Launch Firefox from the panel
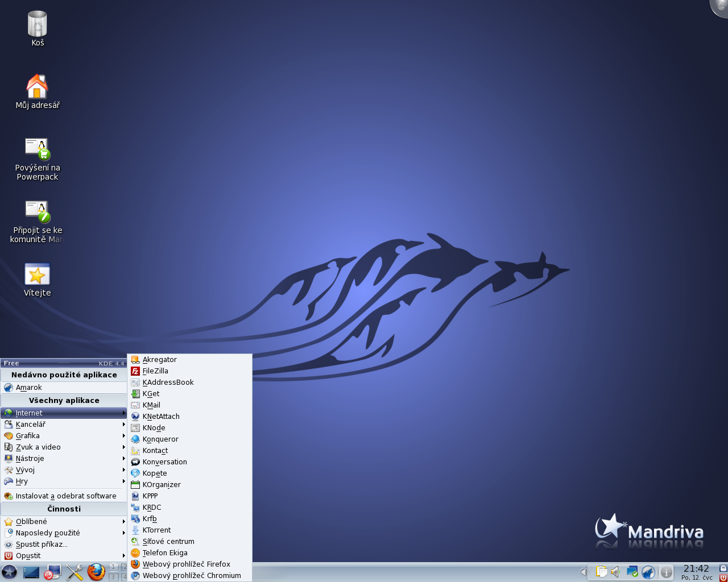 tap(96, 572)
